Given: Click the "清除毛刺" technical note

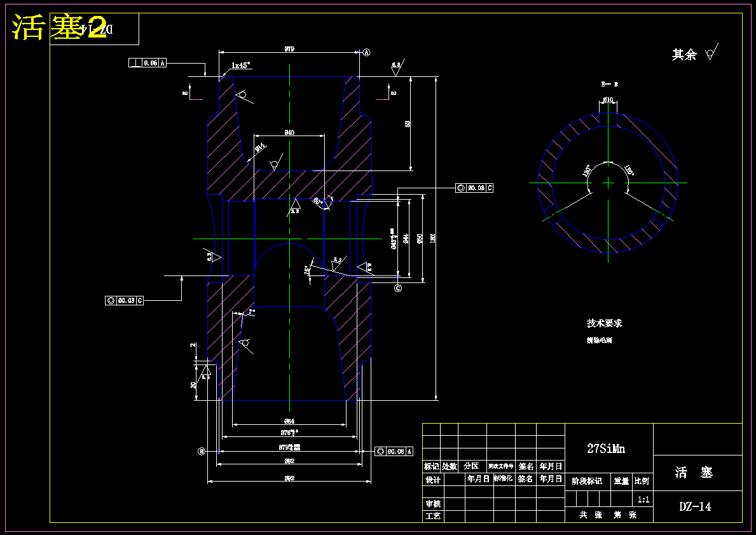Looking at the screenshot, I should [x=599, y=340].
